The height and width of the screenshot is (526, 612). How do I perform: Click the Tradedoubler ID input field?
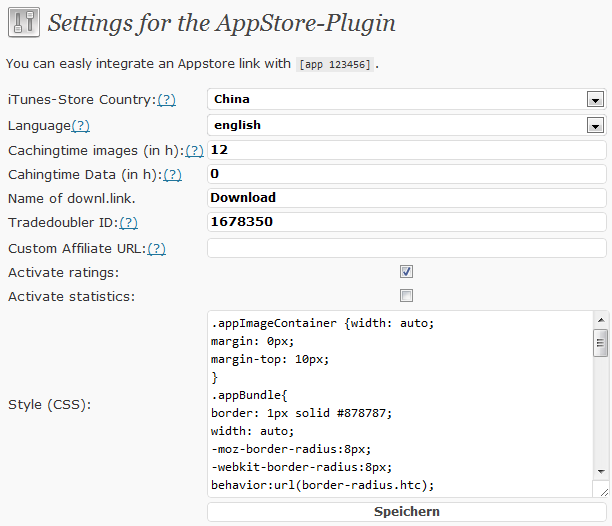(407, 222)
